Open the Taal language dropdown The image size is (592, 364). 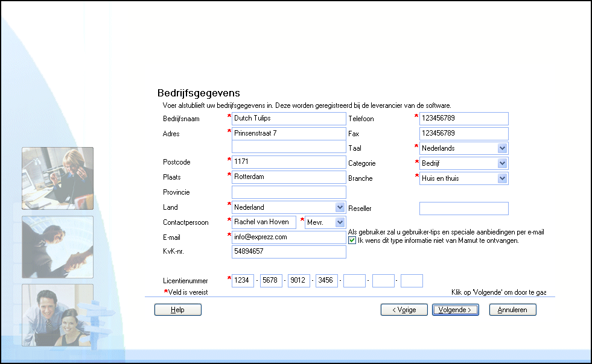(501, 148)
